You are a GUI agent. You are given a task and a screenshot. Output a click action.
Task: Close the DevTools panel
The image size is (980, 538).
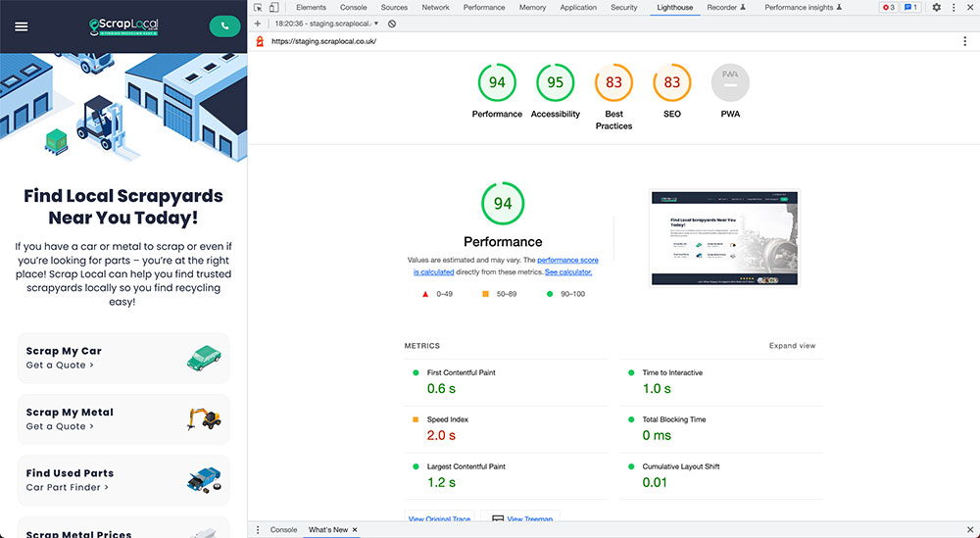click(x=969, y=8)
